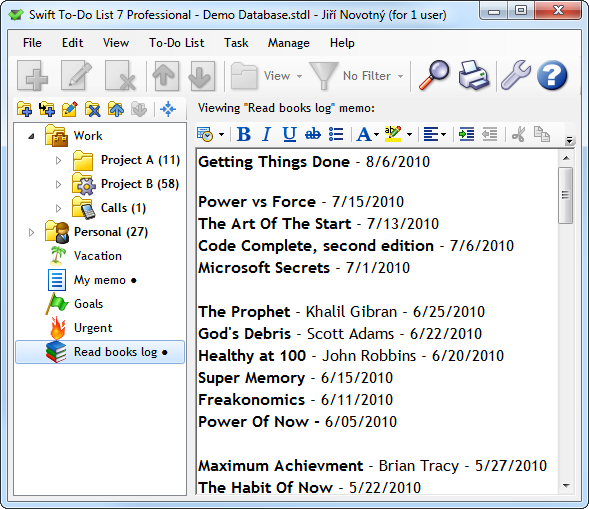Toggle Strikethrough formatting in memo
589x509 pixels.
[313, 134]
